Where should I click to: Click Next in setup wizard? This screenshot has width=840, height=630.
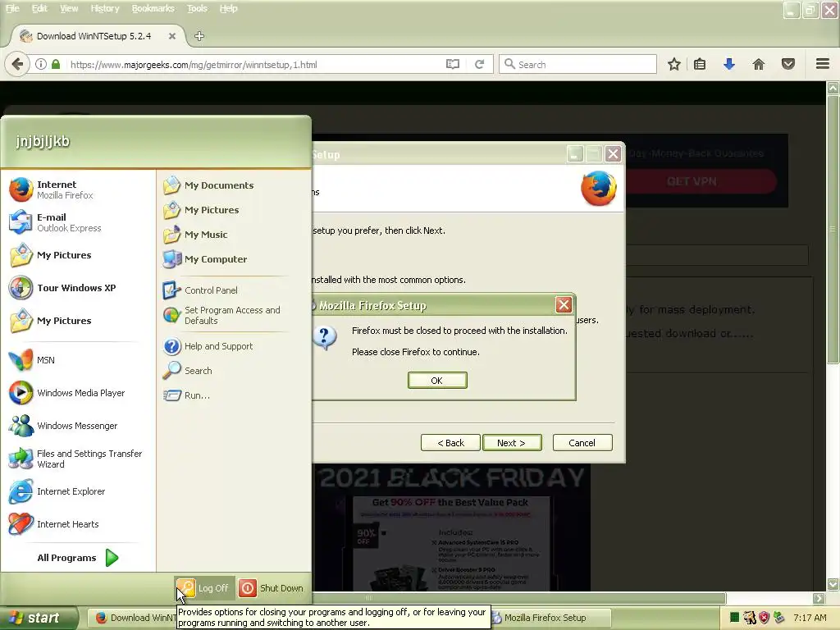click(x=512, y=443)
